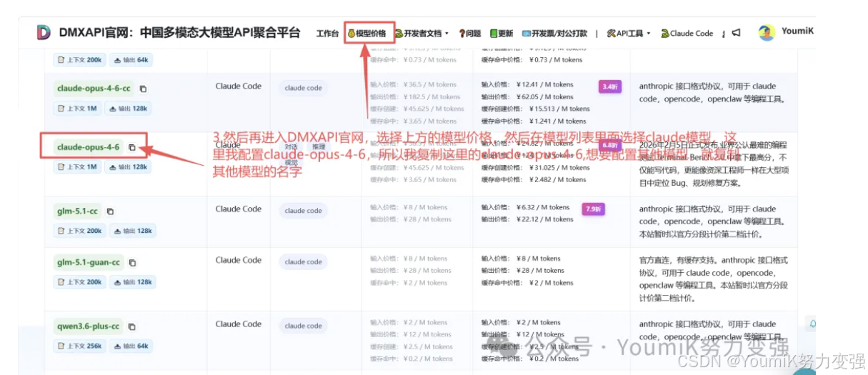Click 上下文 256k badge under qwen3.6-plus-cc
868x375 pixels.
click(80, 346)
